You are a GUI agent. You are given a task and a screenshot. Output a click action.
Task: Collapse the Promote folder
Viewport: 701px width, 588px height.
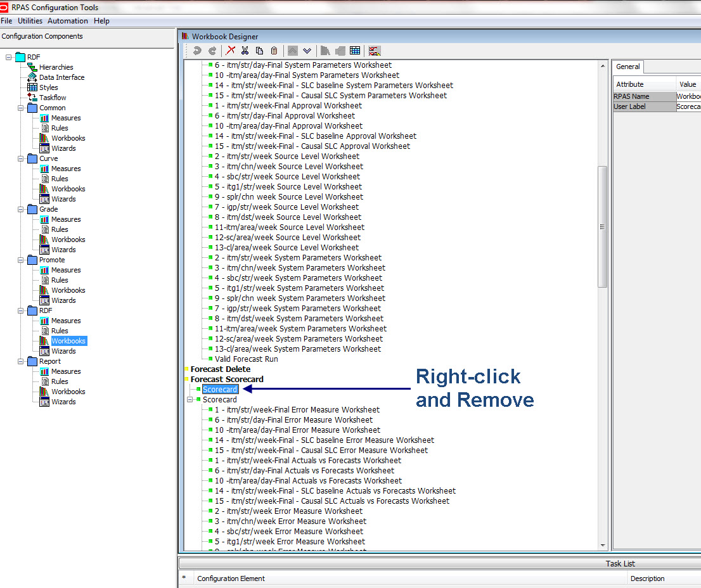tap(20, 260)
